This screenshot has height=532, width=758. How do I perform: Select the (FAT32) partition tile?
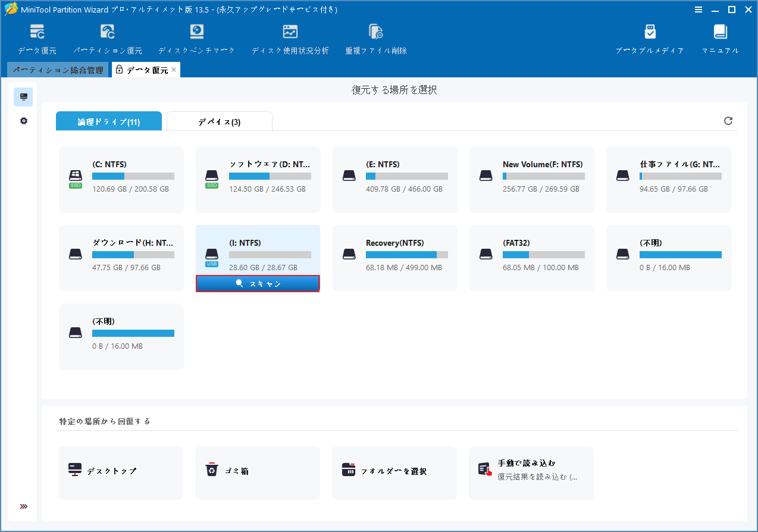point(531,258)
